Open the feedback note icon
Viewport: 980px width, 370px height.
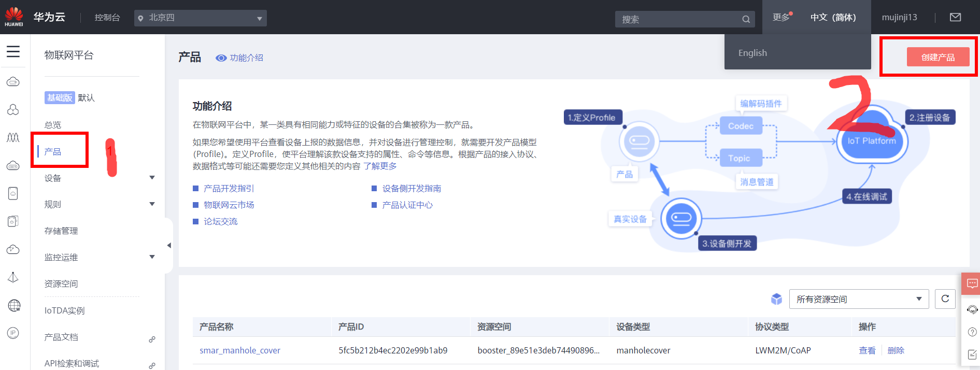[972, 354]
